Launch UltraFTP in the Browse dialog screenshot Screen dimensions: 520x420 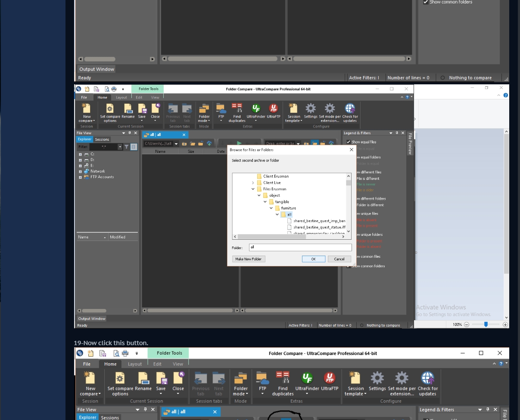[274, 111]
